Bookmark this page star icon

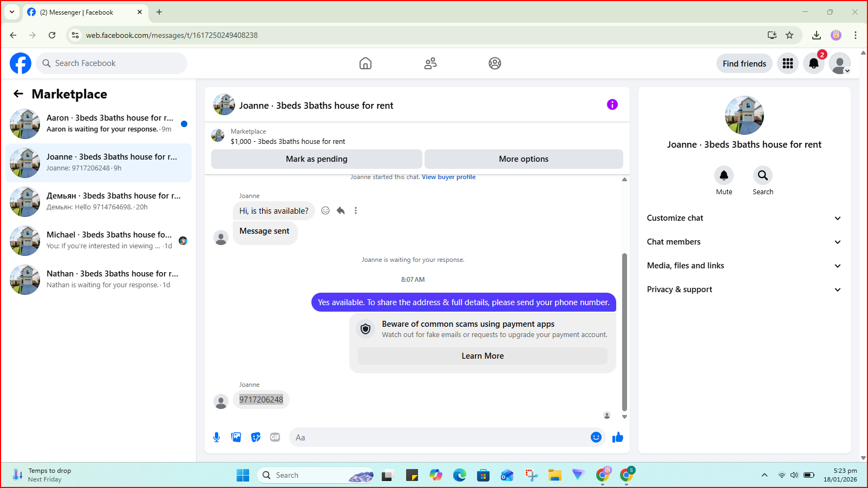[x=789, y=35]
